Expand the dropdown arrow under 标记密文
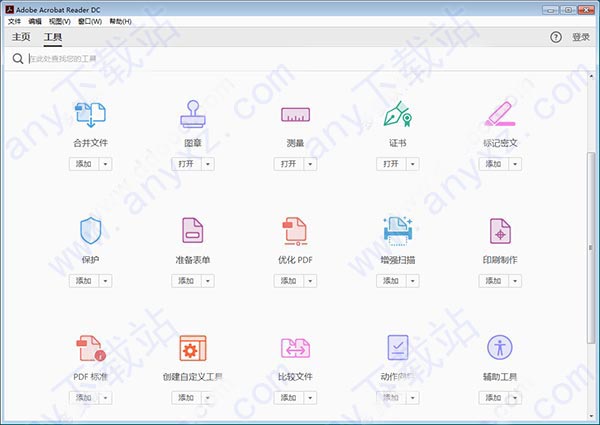 point(515,164)
